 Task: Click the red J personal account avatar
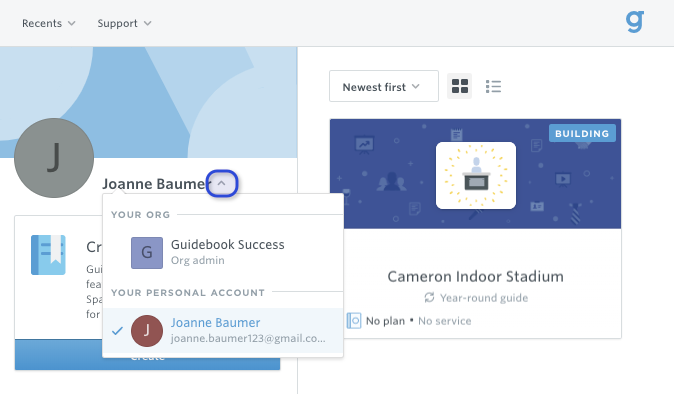(147, 331)
